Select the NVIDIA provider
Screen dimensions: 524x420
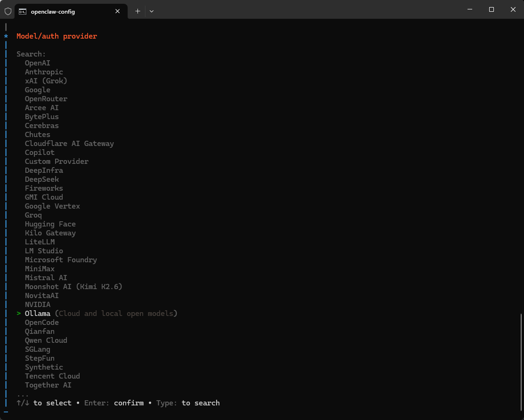tap(38, 305)
